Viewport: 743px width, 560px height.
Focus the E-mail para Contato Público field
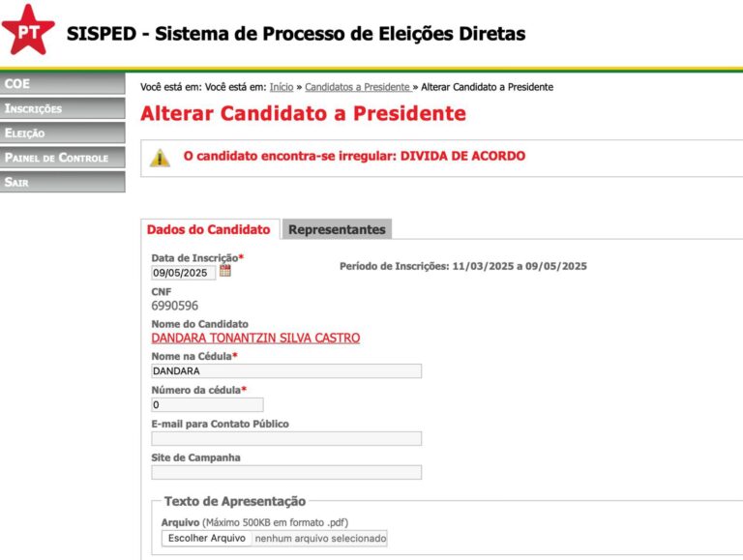pyautogui.click(x=286, y=438)
